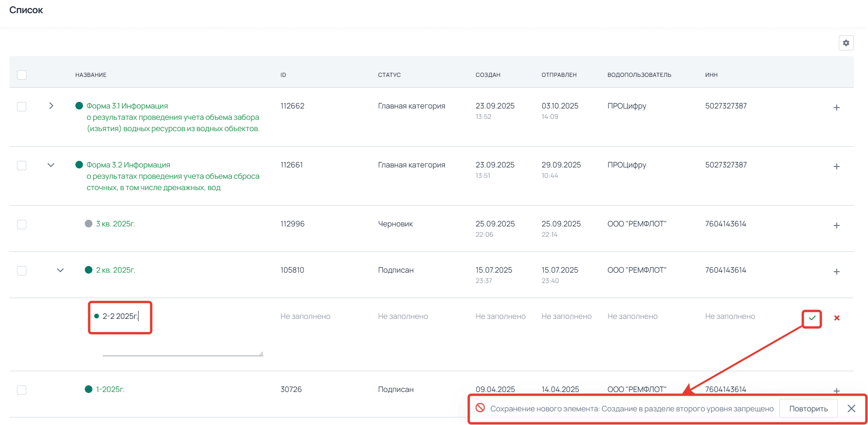This screenshot has height=425, width=868.
Task: Collapse the Форма 3.2 row
Action: pos(51,165)
